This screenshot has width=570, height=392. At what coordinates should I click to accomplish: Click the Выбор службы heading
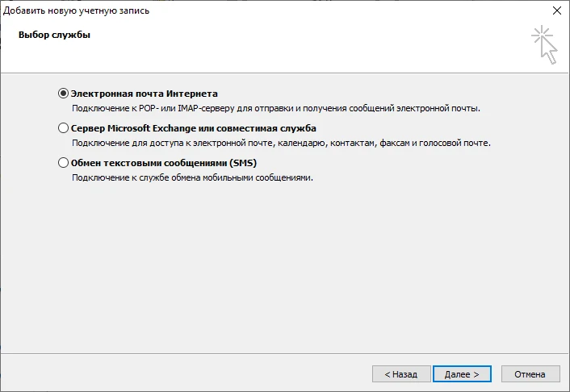pyautogui.click(x=54, y=35)
